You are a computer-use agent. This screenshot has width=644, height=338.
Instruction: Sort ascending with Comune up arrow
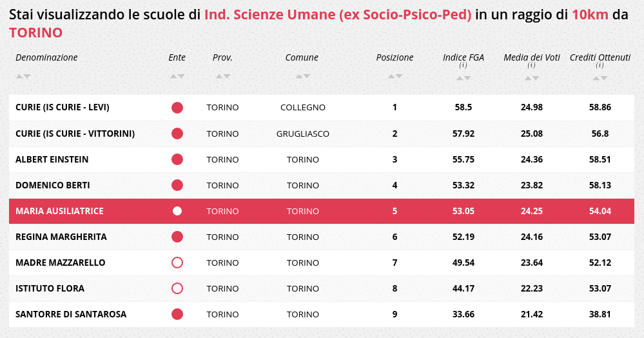tap(298, 76)
